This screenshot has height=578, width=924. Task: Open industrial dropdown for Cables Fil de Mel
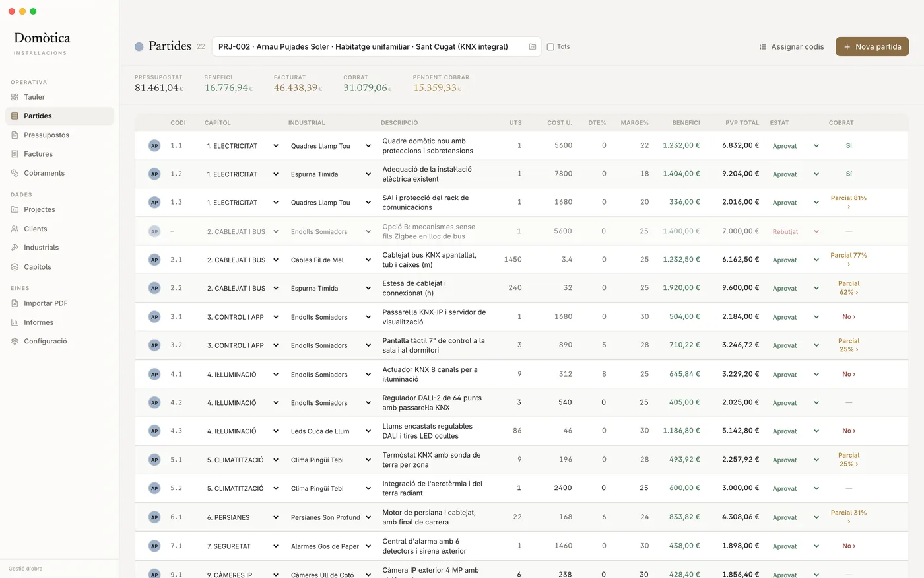[x=331, y=260]
